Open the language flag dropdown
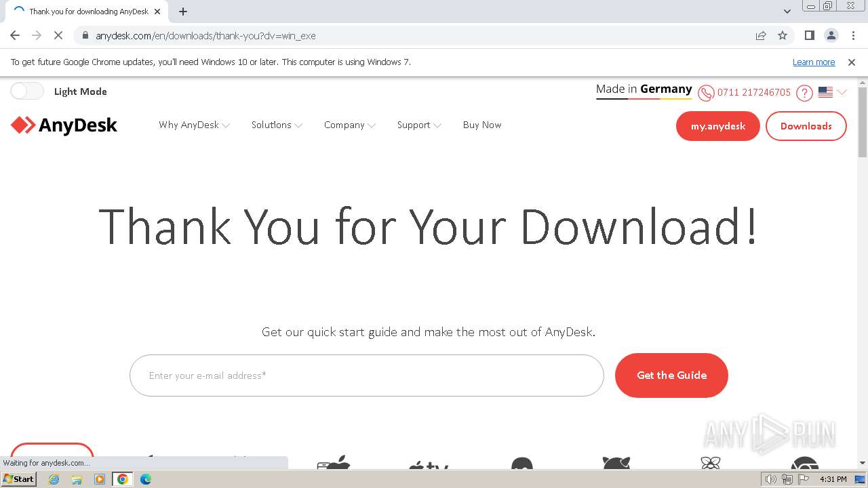Viewport: 868px width, 488px height. pos(833,92)
